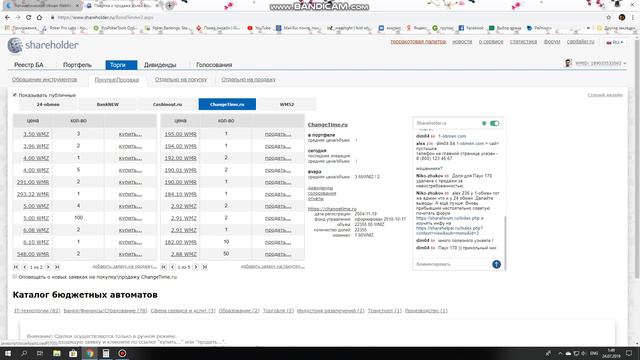Viewport: 640px width, 360px height.
Task: Open Windows Start menu
Action: (x=8, y=353)
